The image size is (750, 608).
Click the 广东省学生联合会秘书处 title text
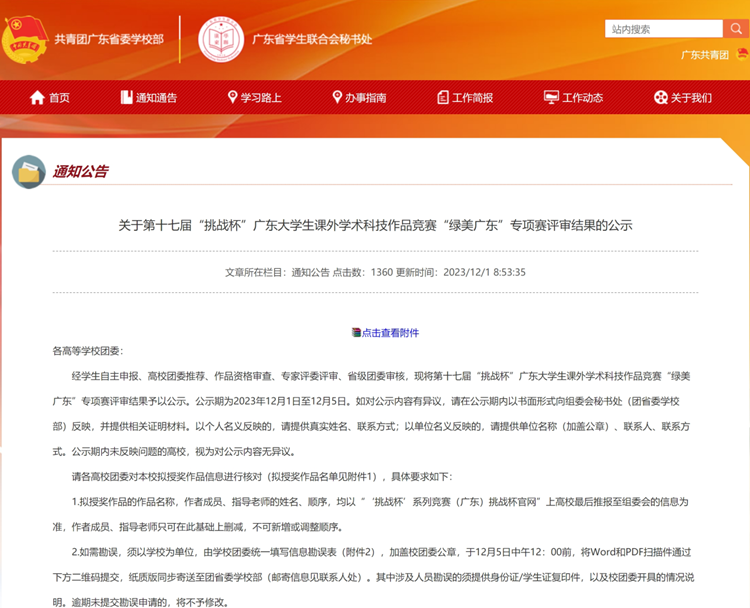click(311, 39)
